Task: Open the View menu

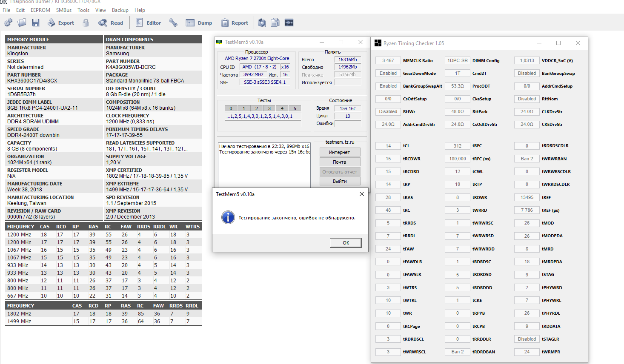Action: pyautogui.click(x=100, y=10)
